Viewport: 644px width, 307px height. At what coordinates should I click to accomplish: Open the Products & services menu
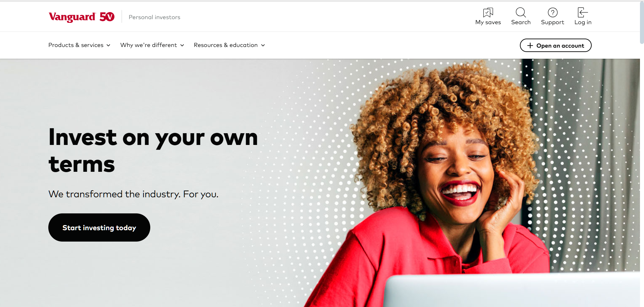pyautogui.click(x=79, y=45)
